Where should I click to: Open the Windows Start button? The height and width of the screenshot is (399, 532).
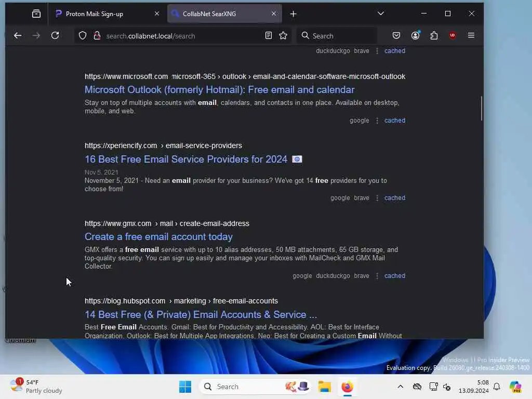pos(185,387)
